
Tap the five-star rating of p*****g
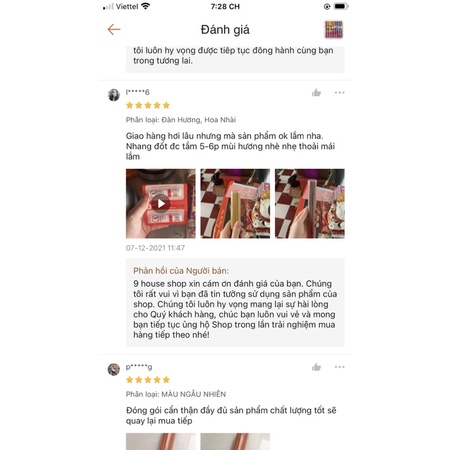point(148,380)
